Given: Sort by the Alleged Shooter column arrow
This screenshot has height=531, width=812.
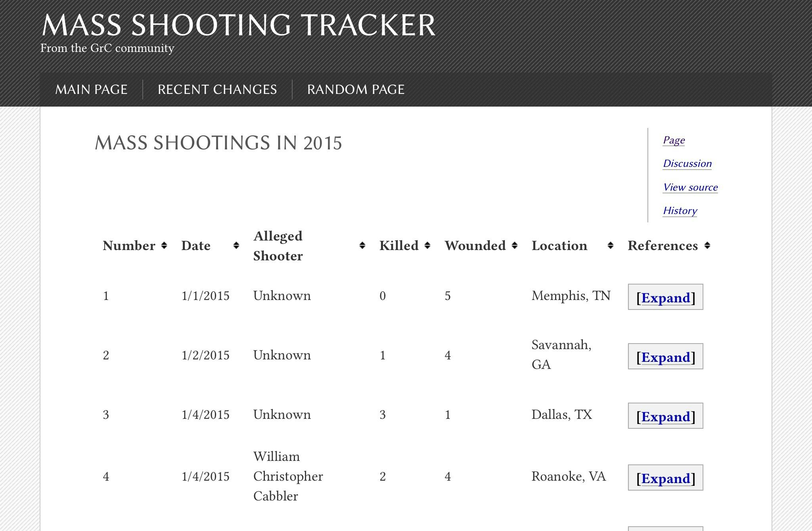Looking at the screenshot, I should (362, 246).
